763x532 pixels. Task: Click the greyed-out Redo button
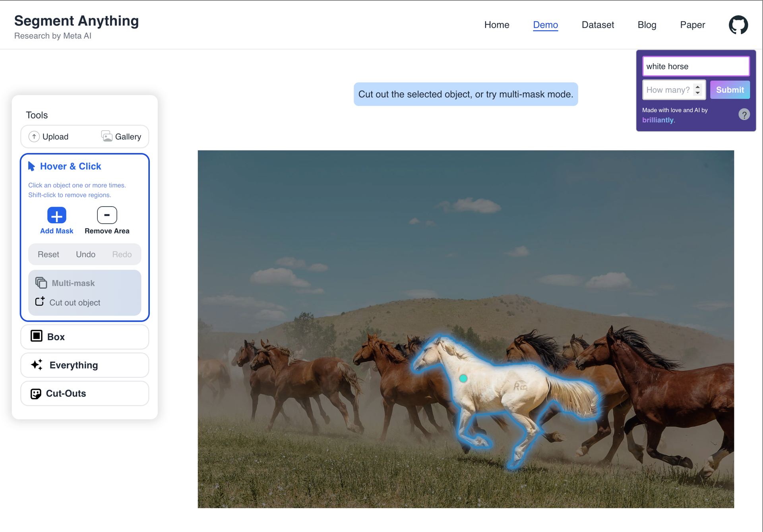(x=122, y=254)
